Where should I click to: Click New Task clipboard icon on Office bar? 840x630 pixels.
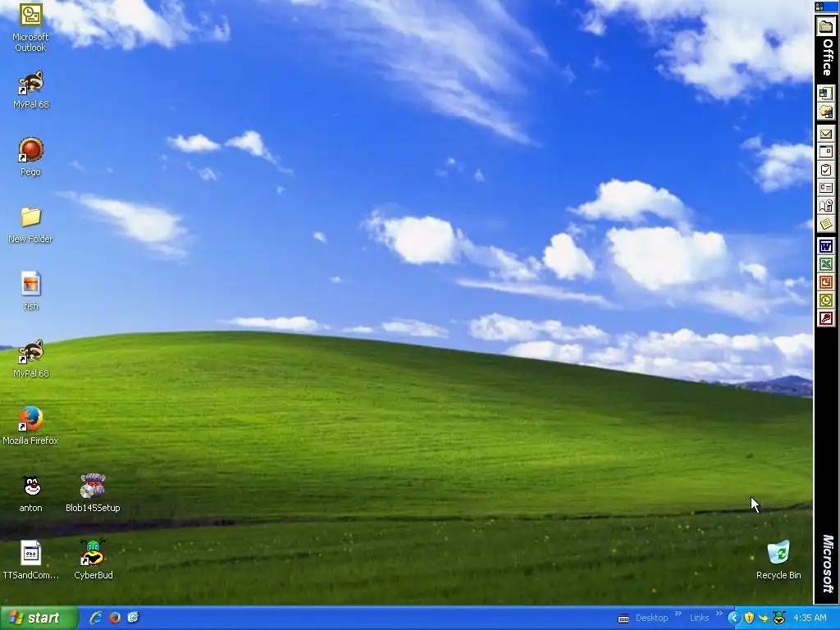pyautogui.click(x=826, y=171)
